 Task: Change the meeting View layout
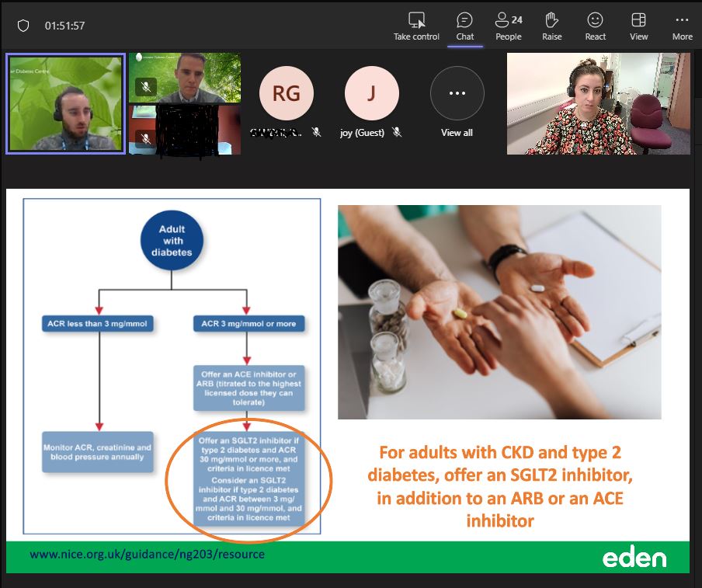638,26
